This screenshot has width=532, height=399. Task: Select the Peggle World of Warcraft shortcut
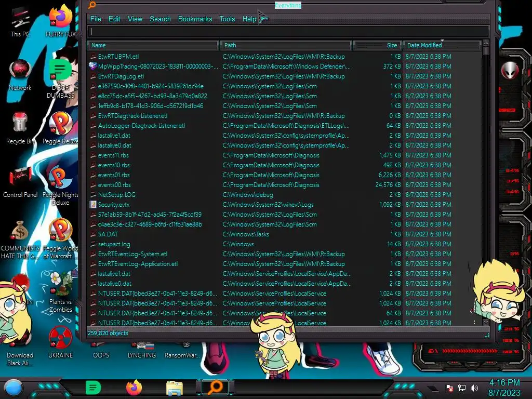pyautogui.click(x=60, y=239)
